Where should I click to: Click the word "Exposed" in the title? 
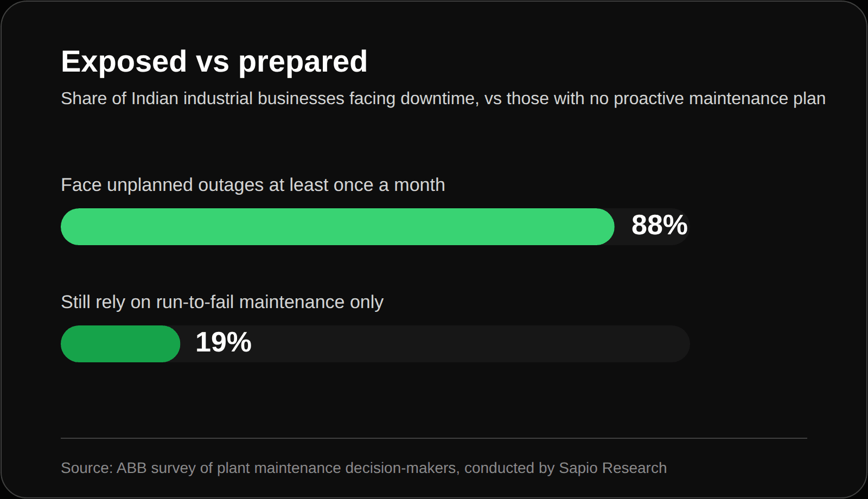124,61
